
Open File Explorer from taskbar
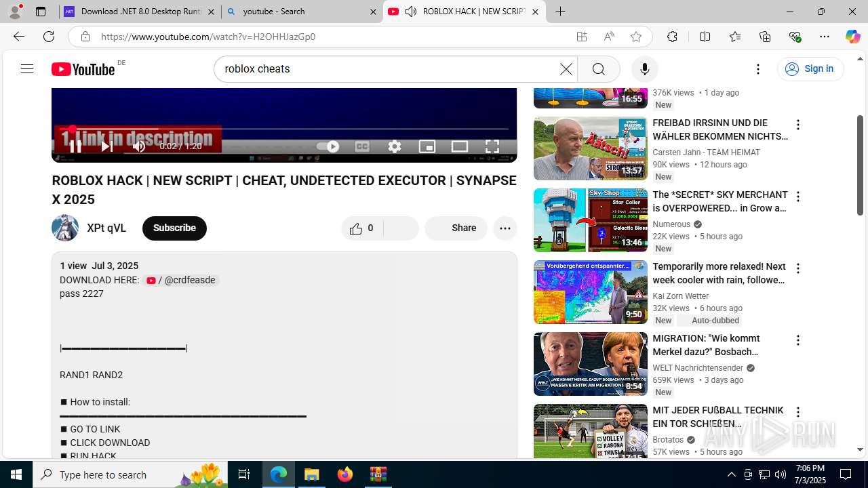coord(312,474)
